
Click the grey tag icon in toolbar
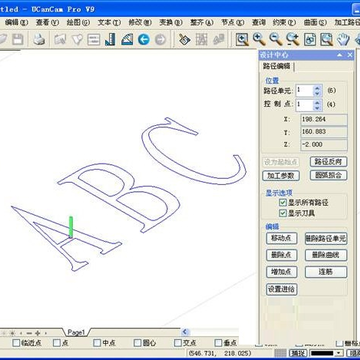(x=77, y=40)
